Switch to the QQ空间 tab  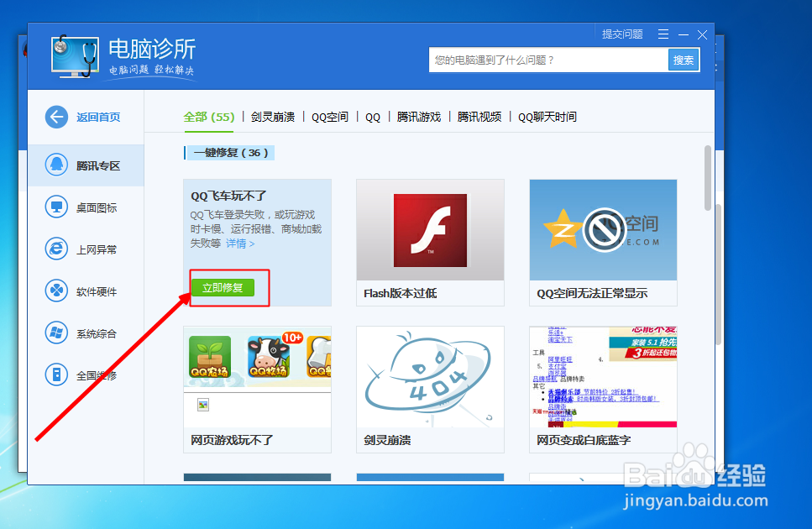tap(330, 117)
